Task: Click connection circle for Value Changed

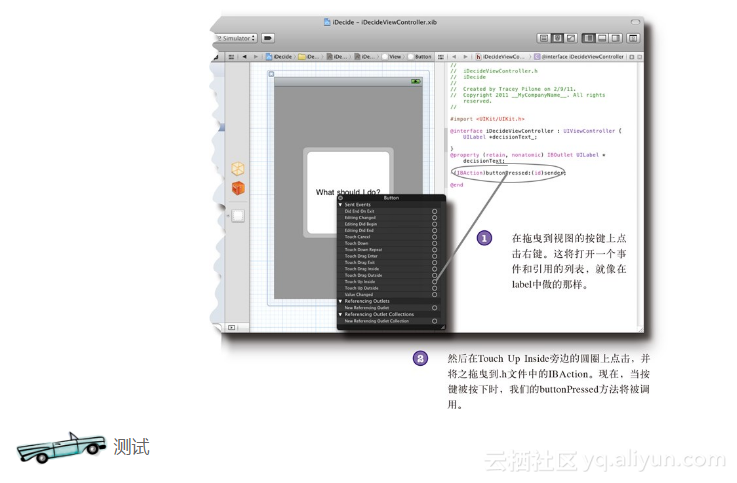Action: (434, 295)
